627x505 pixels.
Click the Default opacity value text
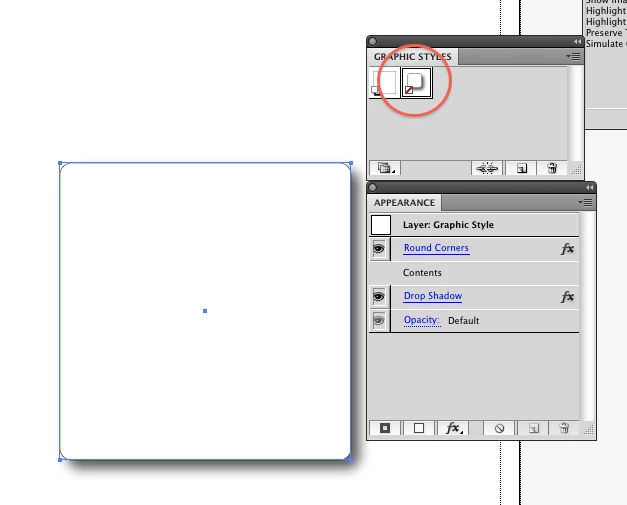pos(463,321)
